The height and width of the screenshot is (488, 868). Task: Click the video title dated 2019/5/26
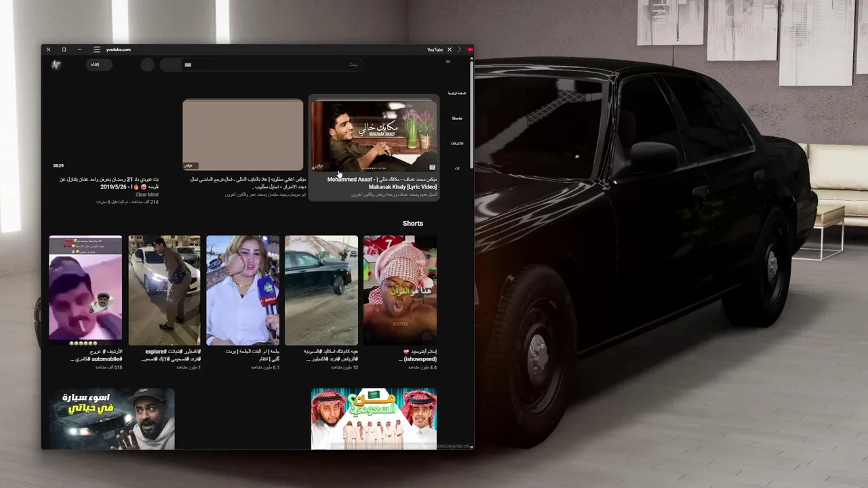click(x=108, y=183)
